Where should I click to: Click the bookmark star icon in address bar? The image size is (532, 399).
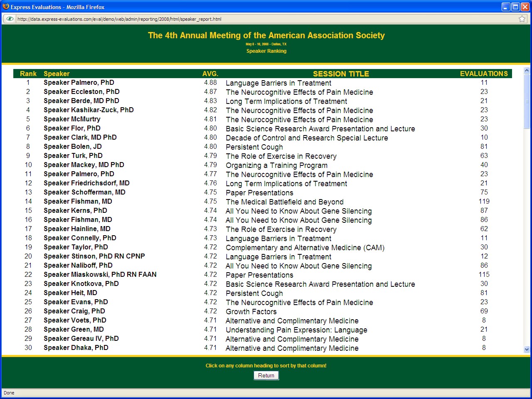(x=522, y=19)
